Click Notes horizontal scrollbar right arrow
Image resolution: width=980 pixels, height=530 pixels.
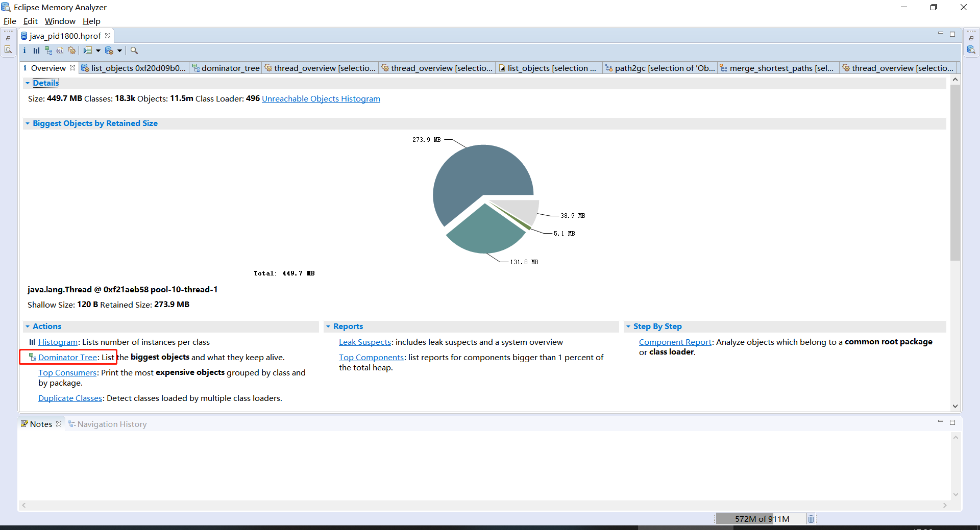click(x=945, y=505)
